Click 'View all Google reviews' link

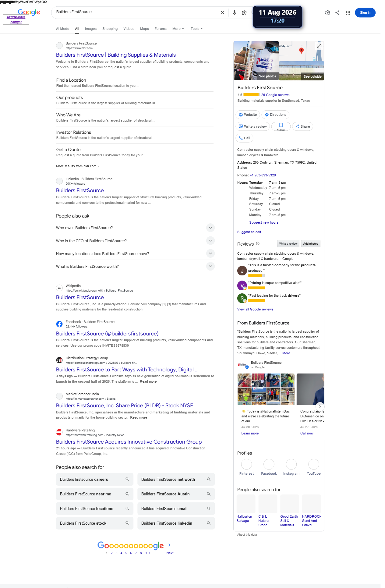coord(255,309)
